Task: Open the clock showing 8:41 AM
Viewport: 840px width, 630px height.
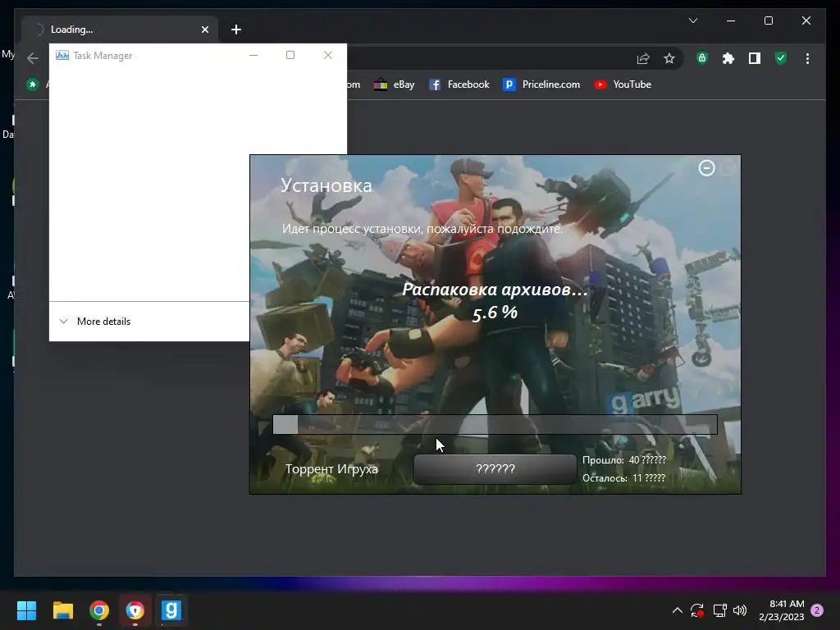Action: 782,610
